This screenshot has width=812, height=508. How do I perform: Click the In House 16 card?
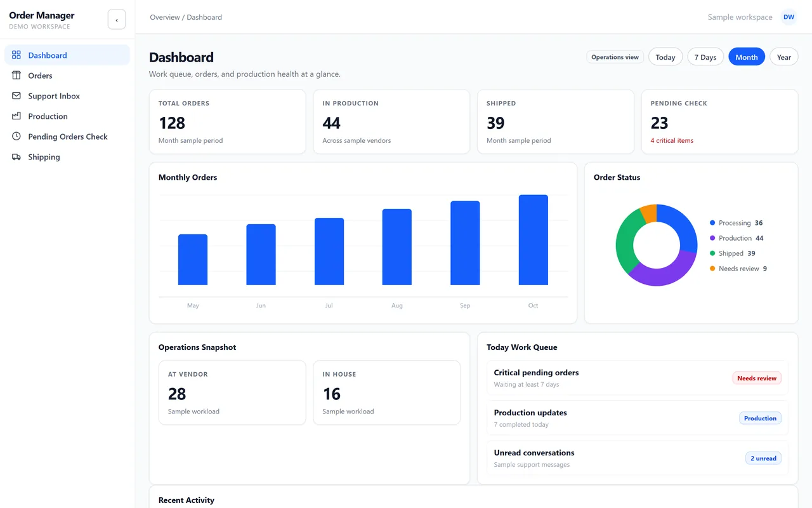[386, 392]
